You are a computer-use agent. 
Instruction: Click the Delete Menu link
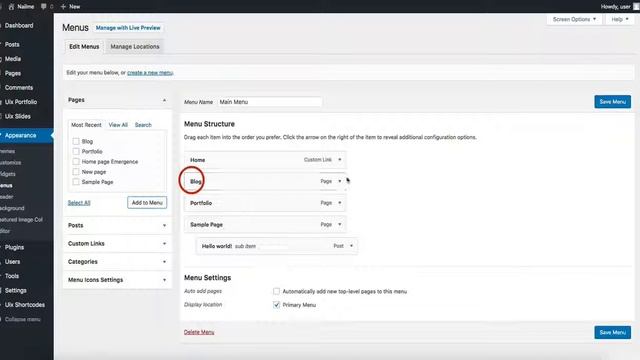point(199,332)
